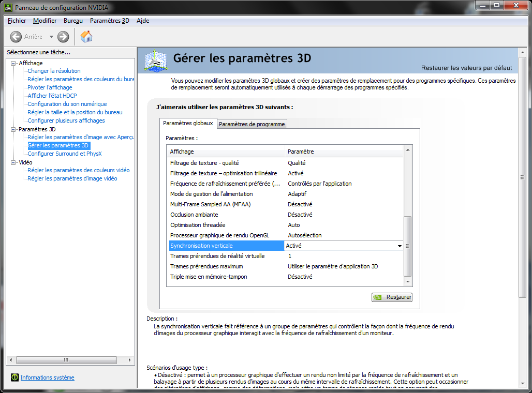This screenshot has height=393, width=532.
Task: Click the Affichage column header
Action: pos(226,152)
